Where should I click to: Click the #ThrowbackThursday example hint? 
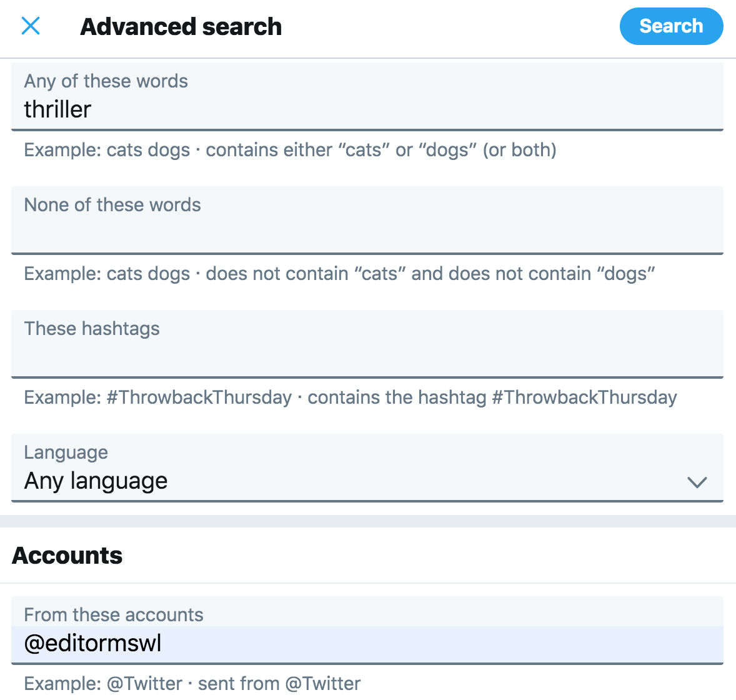[350, 397]
